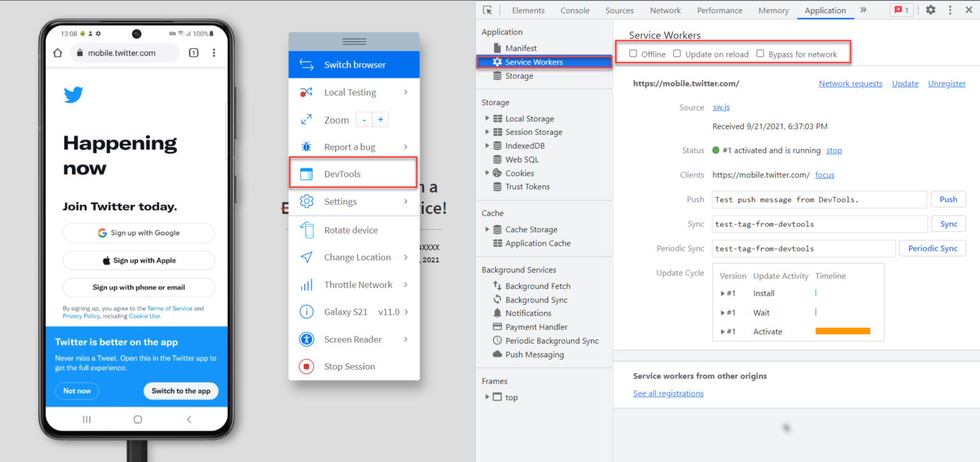This screenshot has width=980, height=462.
Task: Increase zoom with the plus button
Action: click(x=380, y=119)
